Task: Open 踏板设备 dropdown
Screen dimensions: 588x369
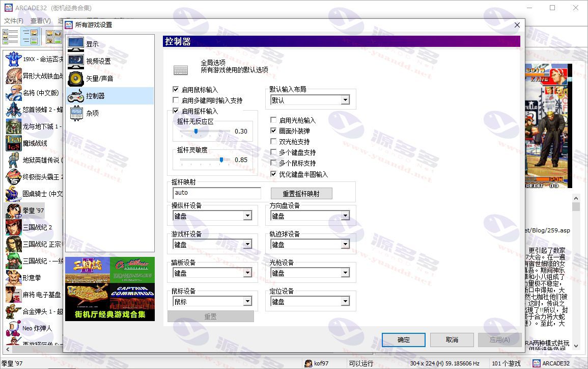Action: point(212,273)
